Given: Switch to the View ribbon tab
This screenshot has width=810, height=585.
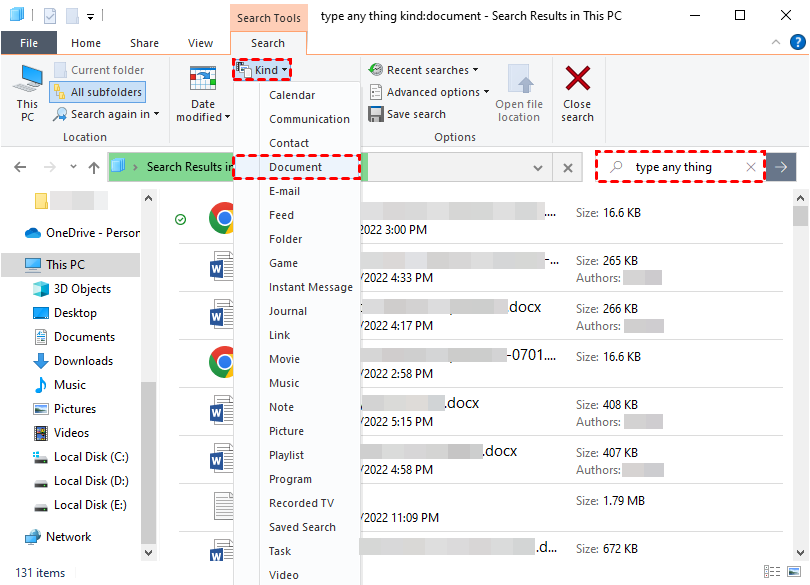Looking at the screenshot, I should [200, 43].
